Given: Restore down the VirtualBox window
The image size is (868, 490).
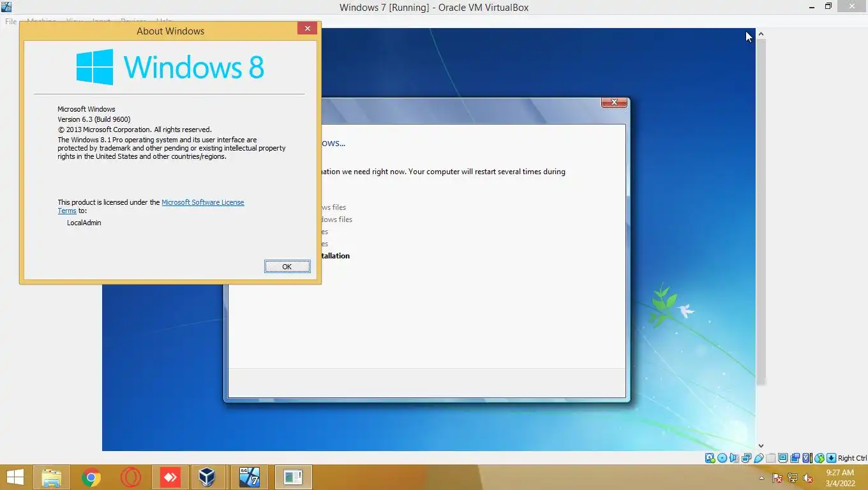Looking at the screenshot, I should tap(828, 7).
